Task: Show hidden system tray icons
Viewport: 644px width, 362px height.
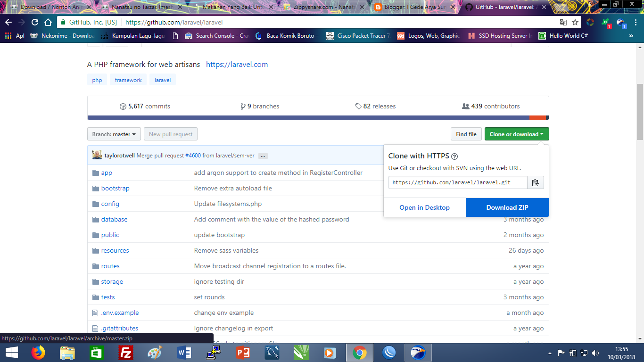Action: pos(550,353)
